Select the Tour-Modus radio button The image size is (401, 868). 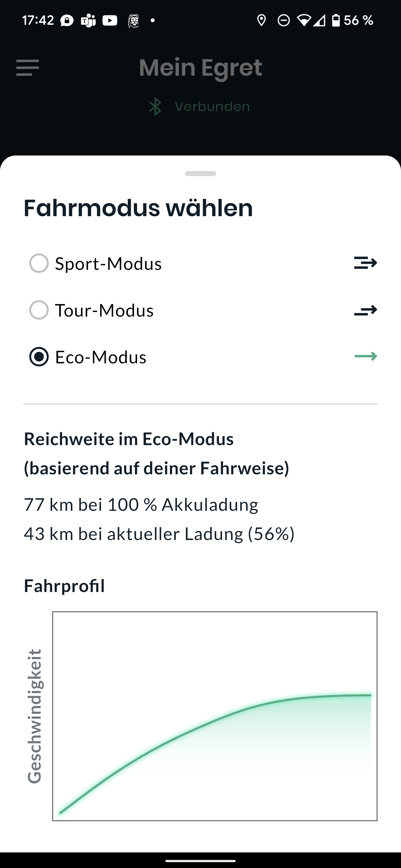[39, 310]
